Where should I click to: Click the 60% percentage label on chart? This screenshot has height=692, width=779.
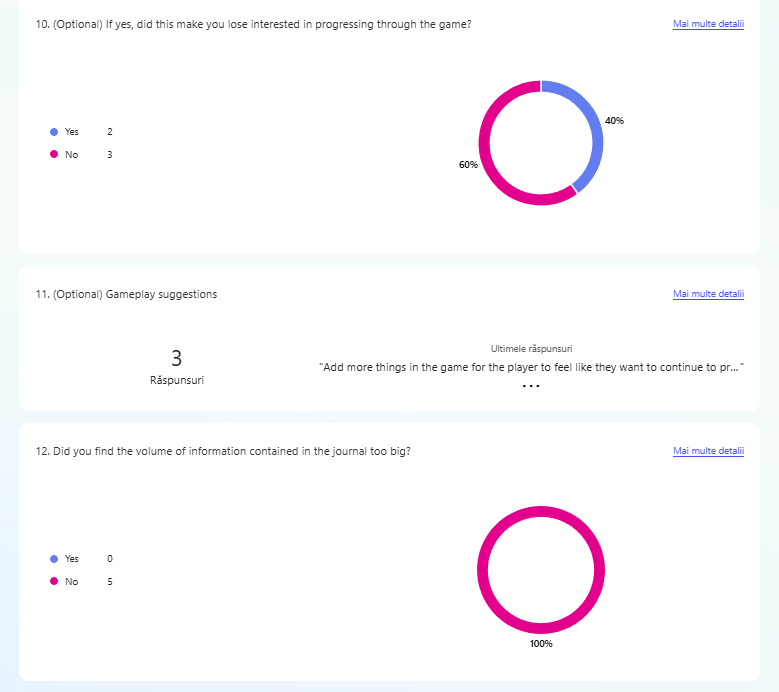coord(468,165)
